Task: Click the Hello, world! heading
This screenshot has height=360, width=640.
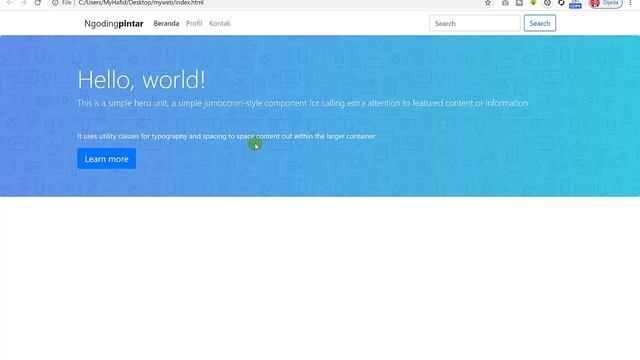Action: (x=141, y=80)
